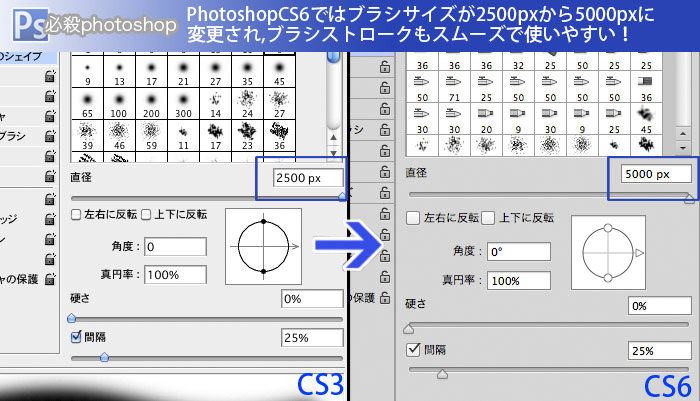This screenshot has width=700, height=401.
Task: Click CS6 preset list scroll up arrow
Action: tap(683, 134)
